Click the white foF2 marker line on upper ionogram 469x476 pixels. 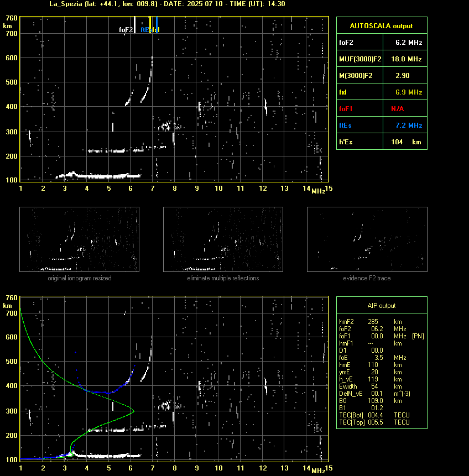click(x=134, y=25)
